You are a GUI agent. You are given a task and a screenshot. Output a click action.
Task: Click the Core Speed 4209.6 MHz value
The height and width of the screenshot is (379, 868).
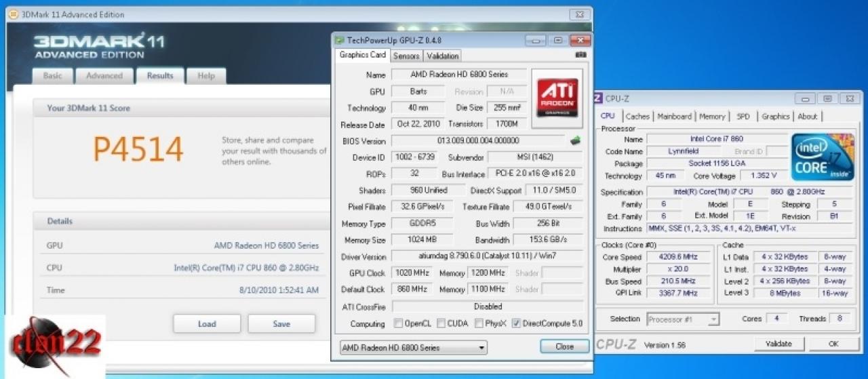point(679,258)
